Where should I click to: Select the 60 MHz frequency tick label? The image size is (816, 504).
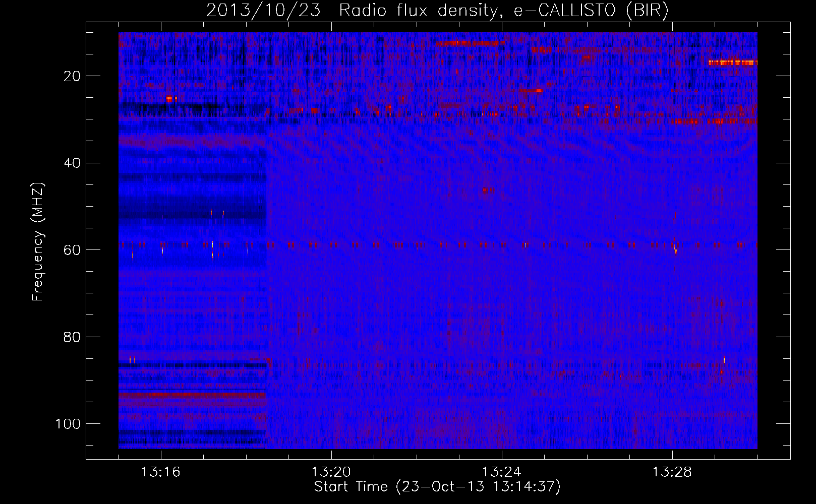click(72, 250)
